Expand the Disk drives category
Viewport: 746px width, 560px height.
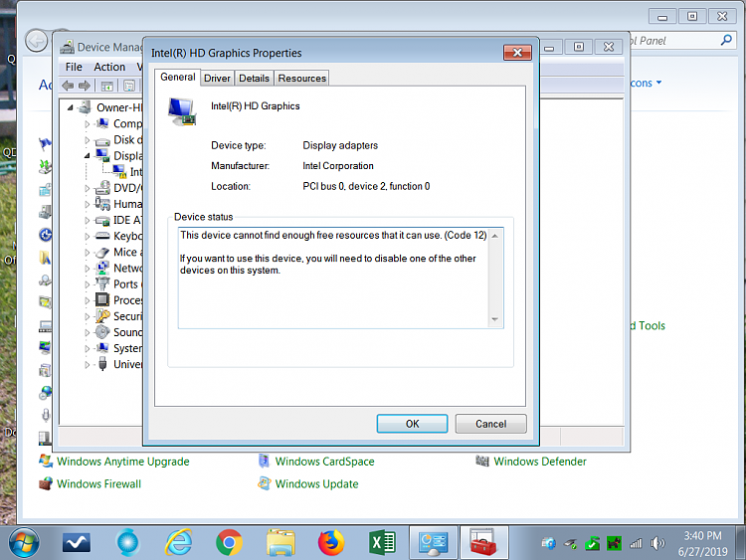pos(88,140)
